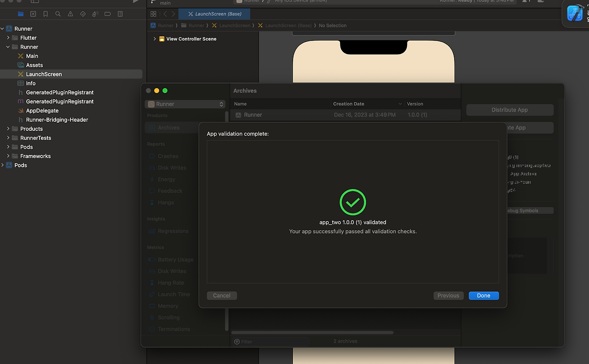Image resolution: width=589 pixels, height=364 pixels.
Task: Open the Find navigator magnifier icon
Action: (x=58, y=14)
